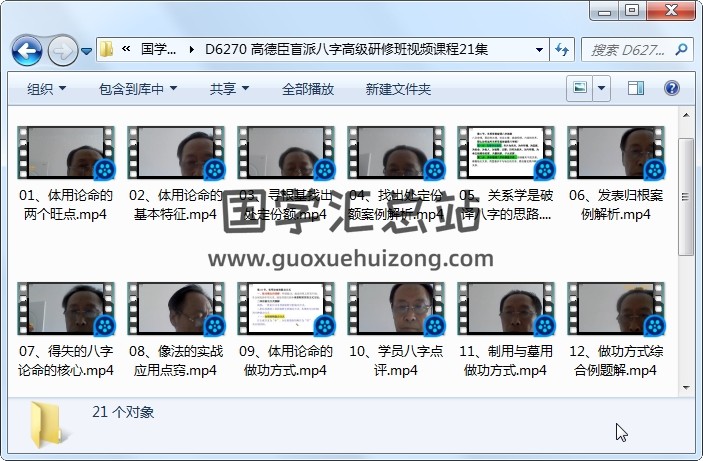The image size is (703, 461).
Task: Open recent pages dropdown beside Forward arrow
Action: point(86,51)
